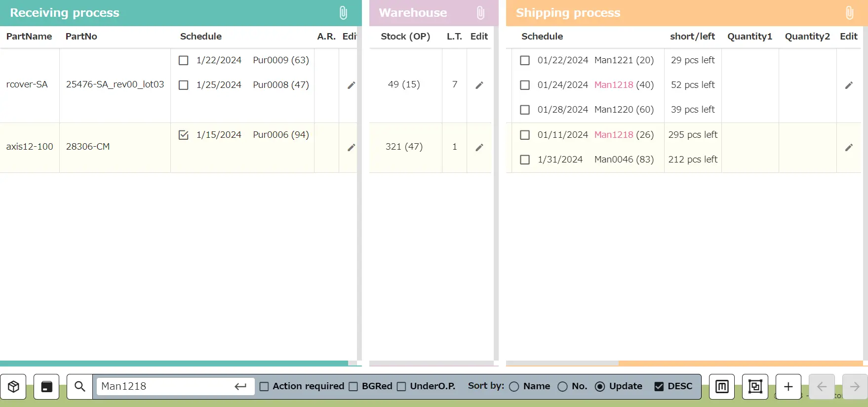The height and width of the screenshot is (407, 868).
Task: Edit warehouse stock for axis12-100 row
Action: (479, 147)
